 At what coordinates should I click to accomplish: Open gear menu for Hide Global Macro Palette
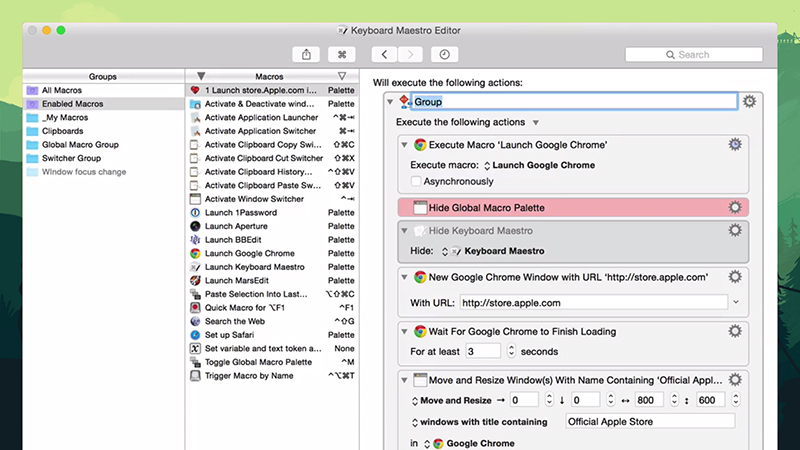(x=735, y=207)
